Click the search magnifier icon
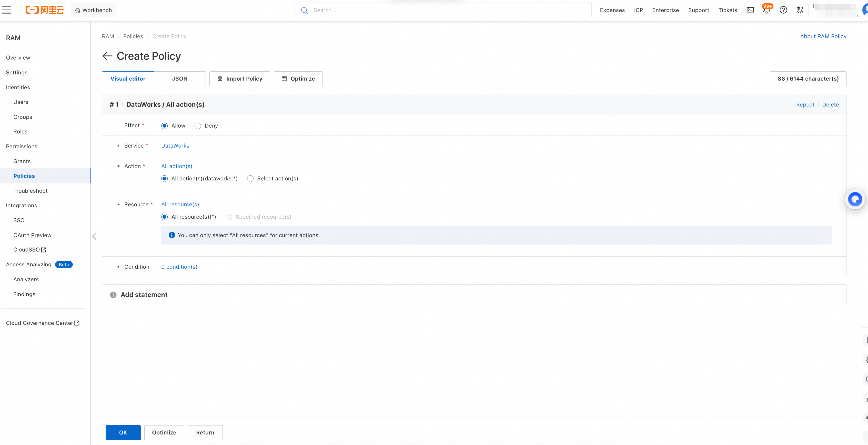The height and width of the screenshot is (445, 868). click(x=304, y=10)
